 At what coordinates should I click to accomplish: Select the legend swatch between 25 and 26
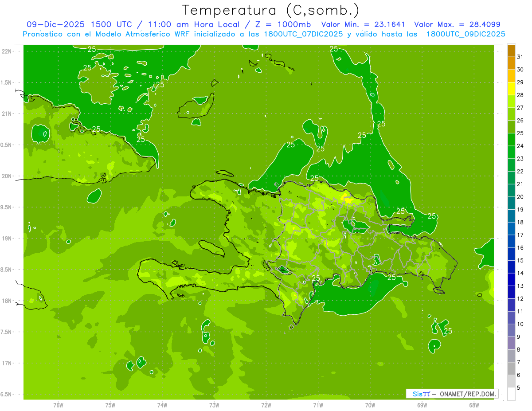(x=511, y=127)
